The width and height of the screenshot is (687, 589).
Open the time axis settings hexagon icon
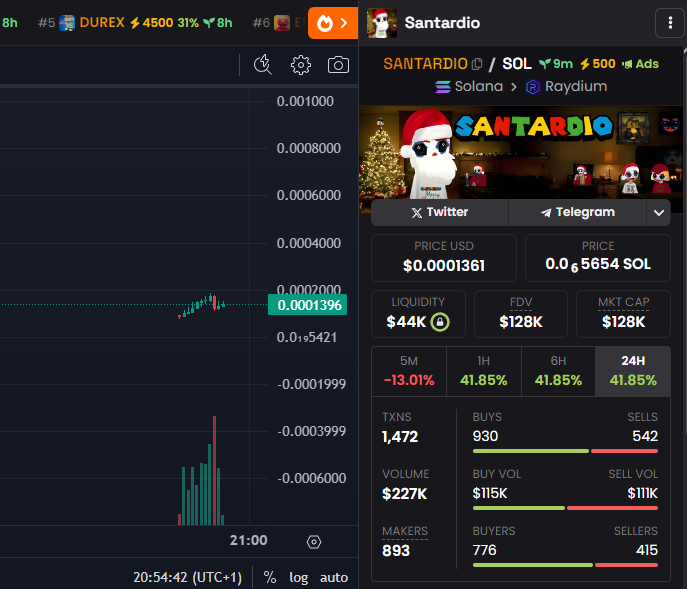[x=314, y=542]
